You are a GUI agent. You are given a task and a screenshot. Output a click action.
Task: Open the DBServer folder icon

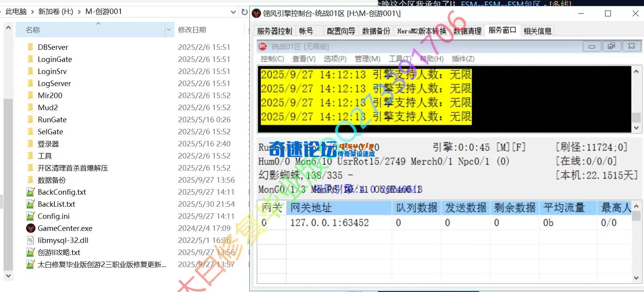point(30,47)
